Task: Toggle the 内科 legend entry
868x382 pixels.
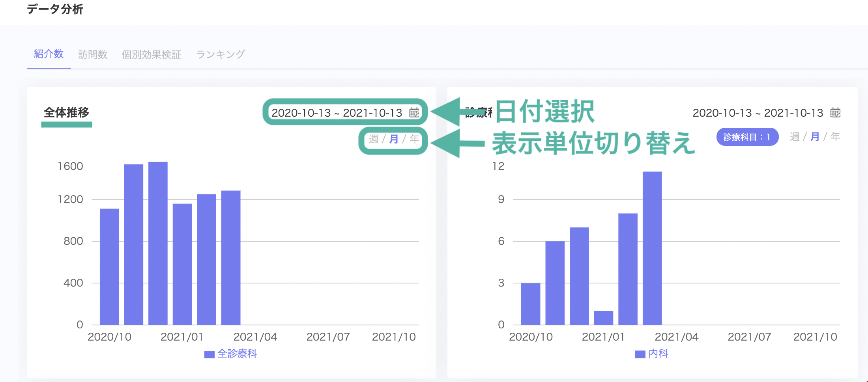Action: click(652, 354)
